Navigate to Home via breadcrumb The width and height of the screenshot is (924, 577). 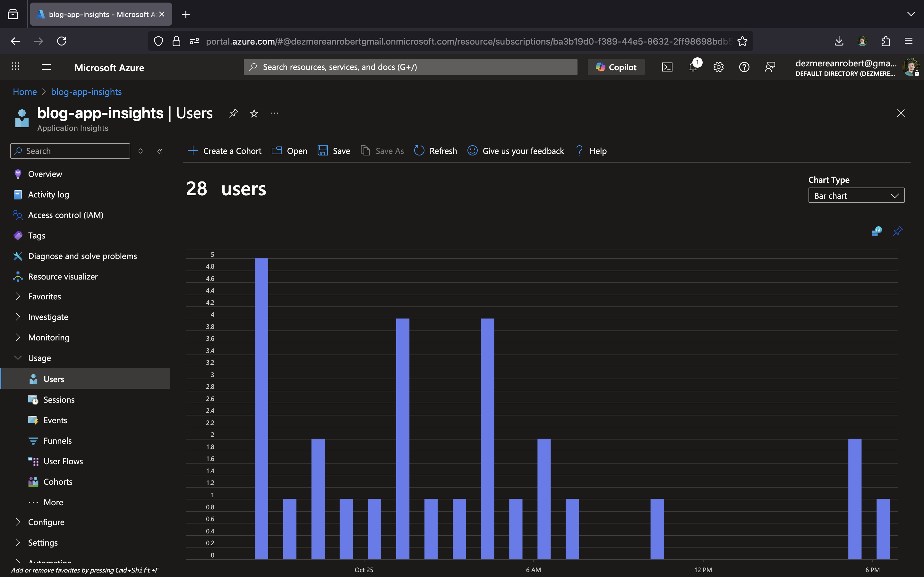tap(24, 92)
